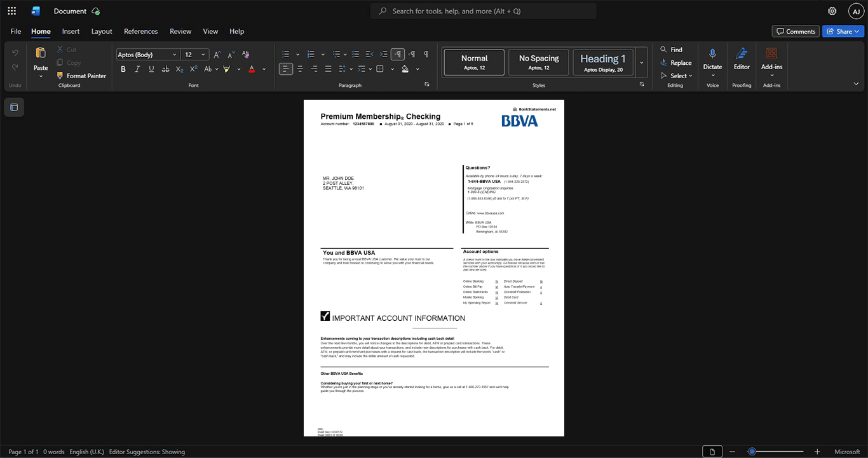Toggle show/hide paragraph marks
This screenshot has width=868, height=458.
click(426, 55)
